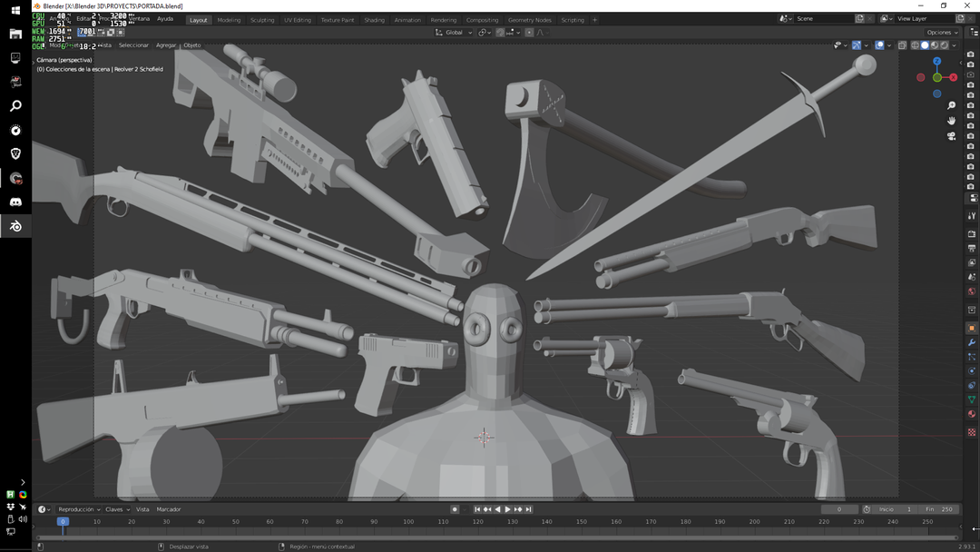The image size is (980, 552).
Task: Select solid viewport shading mode
Action: 926,44
